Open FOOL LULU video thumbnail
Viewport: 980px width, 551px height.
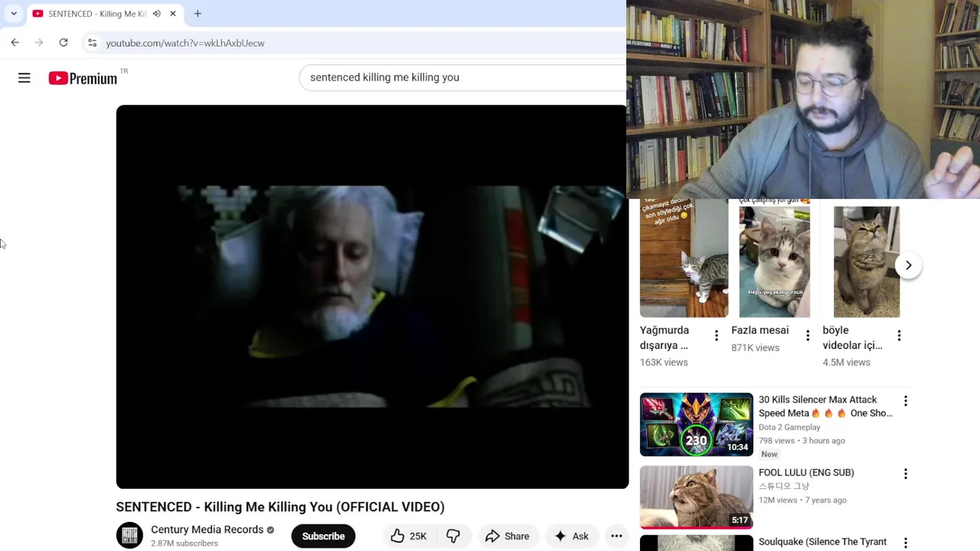(x=696, y=497)
